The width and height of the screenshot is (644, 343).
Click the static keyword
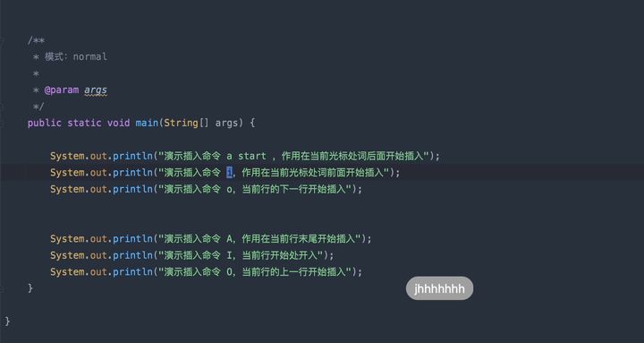84,123
